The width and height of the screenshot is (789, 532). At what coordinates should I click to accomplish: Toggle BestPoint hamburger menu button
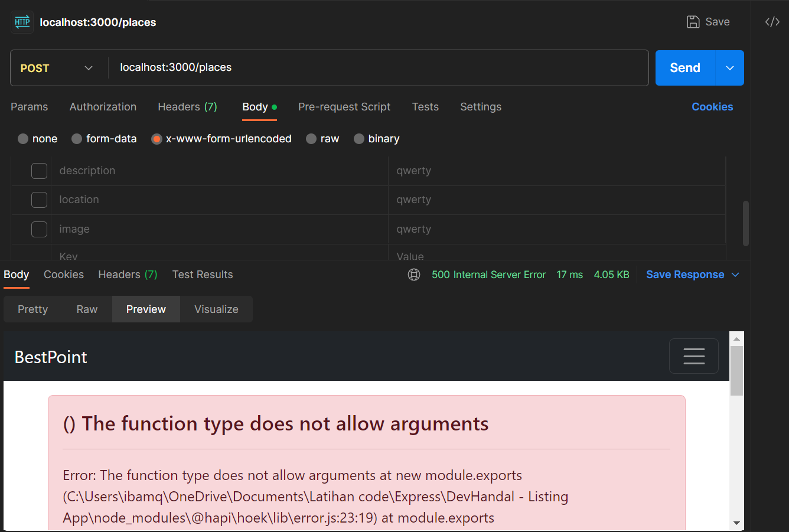pyautogui.click(x=694, y=356)
